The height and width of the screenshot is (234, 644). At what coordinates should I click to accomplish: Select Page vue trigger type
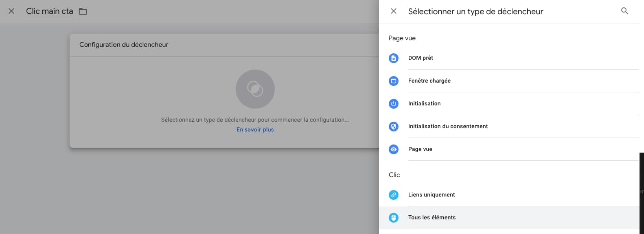[509, 149]
